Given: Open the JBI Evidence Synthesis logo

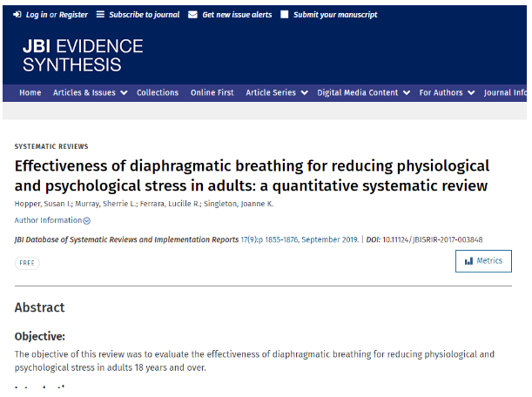Looking at the screenshot, I should 83,55.
